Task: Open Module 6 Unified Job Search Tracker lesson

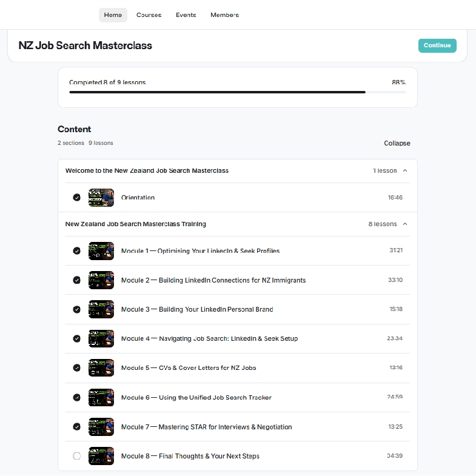Action: pos(196,397)
